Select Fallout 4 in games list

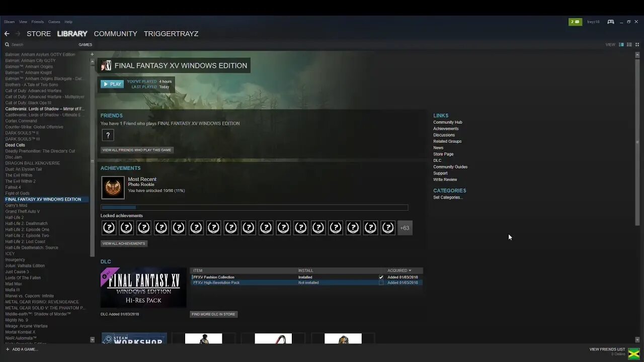13,187
